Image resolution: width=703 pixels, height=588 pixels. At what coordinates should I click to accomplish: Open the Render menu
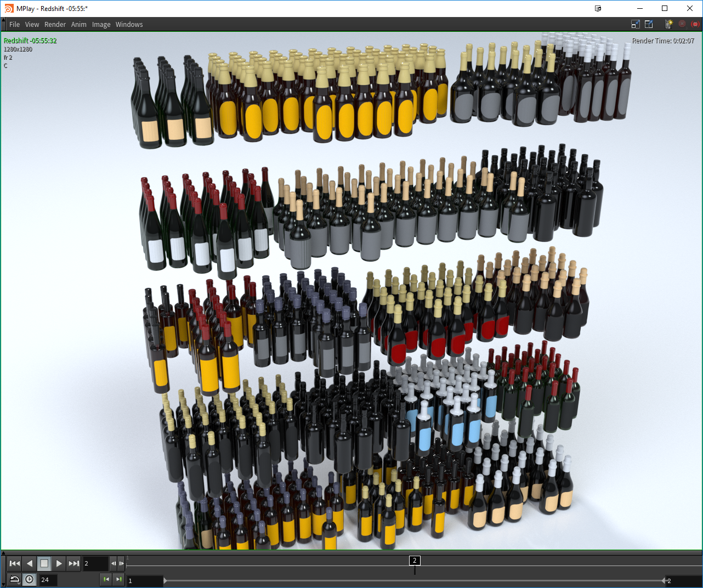click(55, 25)
